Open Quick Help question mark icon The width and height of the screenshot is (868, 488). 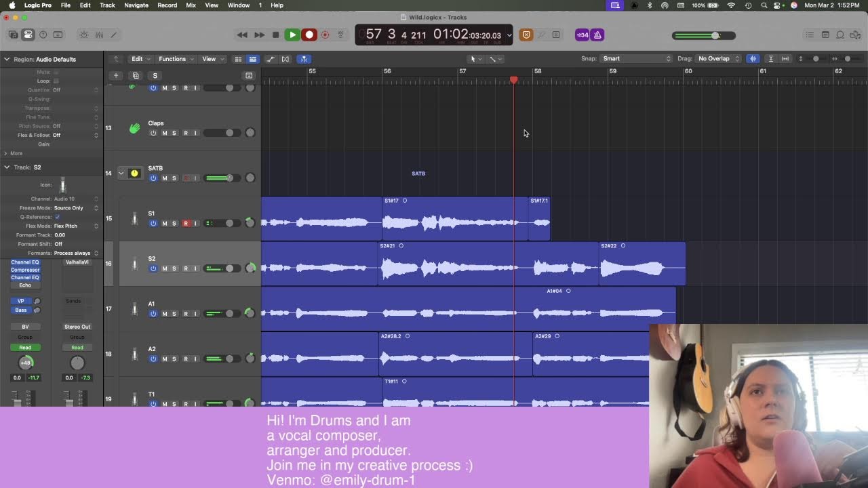[x=43, y=35]
